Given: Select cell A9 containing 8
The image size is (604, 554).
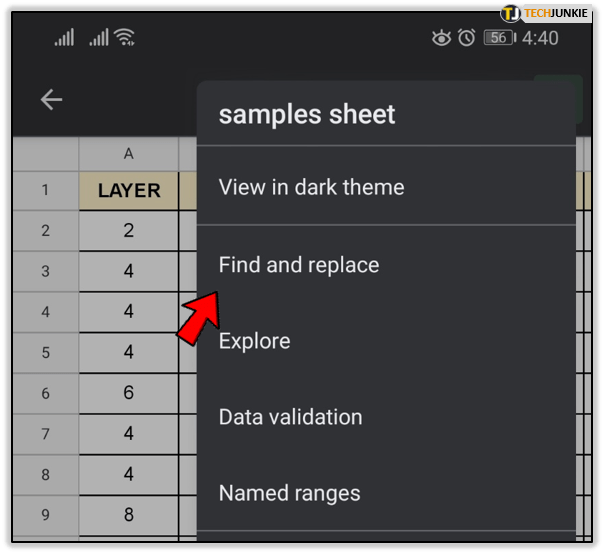Looking at the screenshot, I should pos(128,517).
